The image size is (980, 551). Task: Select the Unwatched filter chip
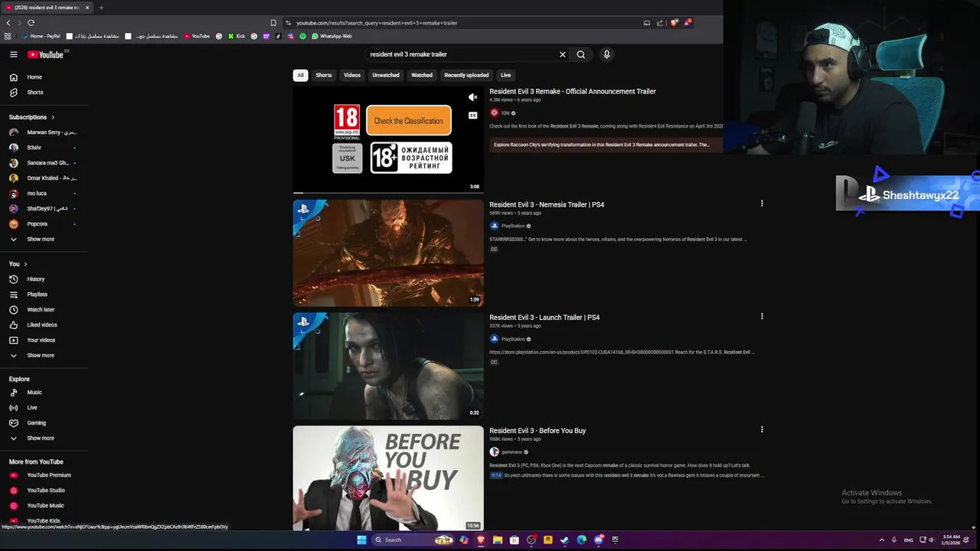point(386,75)
